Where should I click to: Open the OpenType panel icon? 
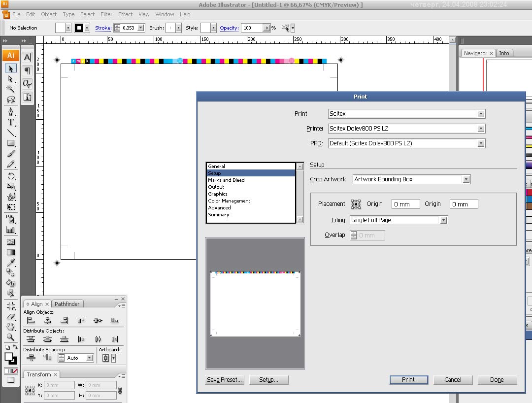click(x=27, y=84)
